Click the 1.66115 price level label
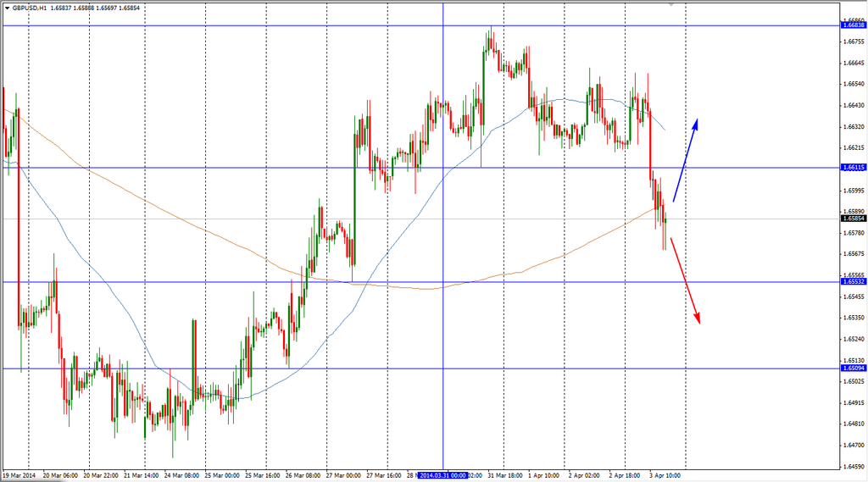Image resolution: width=868 pixels, height=482 pixels. 853,168
